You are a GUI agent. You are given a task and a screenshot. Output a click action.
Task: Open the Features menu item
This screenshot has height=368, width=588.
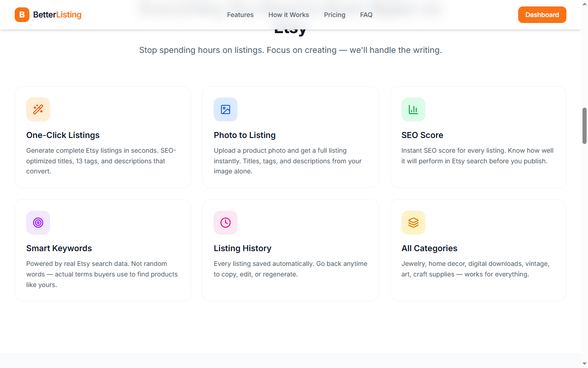[x=240, y=15]
